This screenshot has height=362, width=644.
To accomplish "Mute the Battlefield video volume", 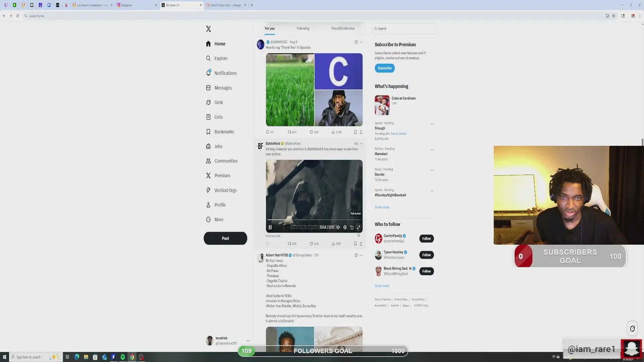I will tap(338, 227).
